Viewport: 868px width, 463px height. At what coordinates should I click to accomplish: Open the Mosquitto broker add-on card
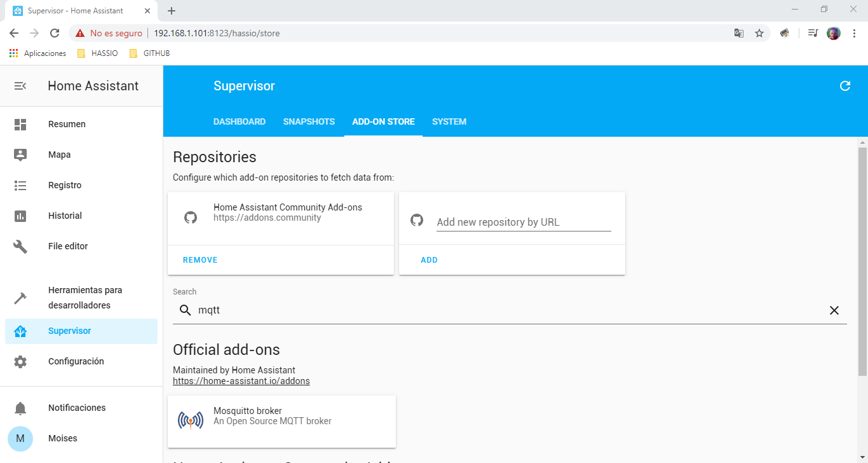click(x=281, y=422)
